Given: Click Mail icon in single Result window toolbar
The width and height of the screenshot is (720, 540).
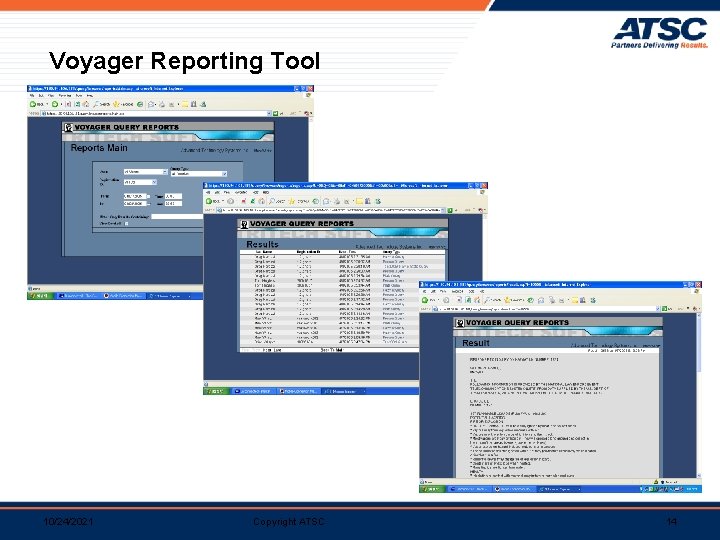Looking at the screenshot, I should pos(541,300).
